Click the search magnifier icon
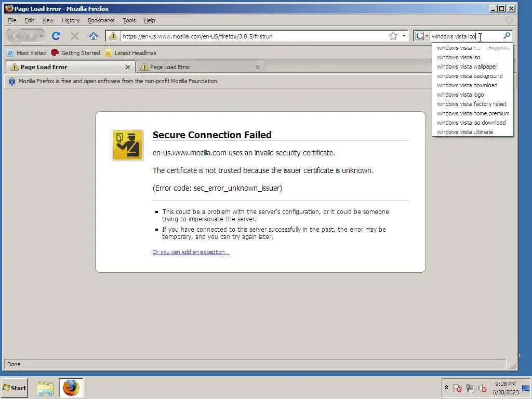 point(507,36)
